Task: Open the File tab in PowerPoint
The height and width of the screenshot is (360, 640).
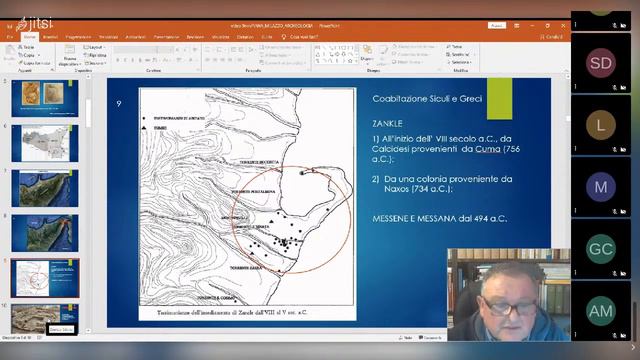Action: [x=10, y=37]
